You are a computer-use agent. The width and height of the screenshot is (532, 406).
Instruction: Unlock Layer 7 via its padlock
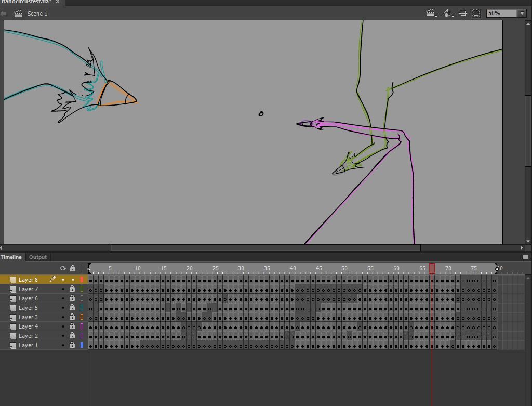point(72,289)
